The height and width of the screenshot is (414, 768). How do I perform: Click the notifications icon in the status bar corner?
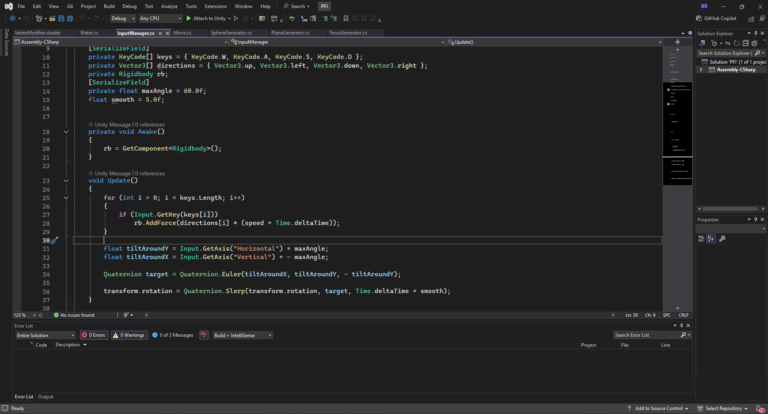[x=760, y=409]
